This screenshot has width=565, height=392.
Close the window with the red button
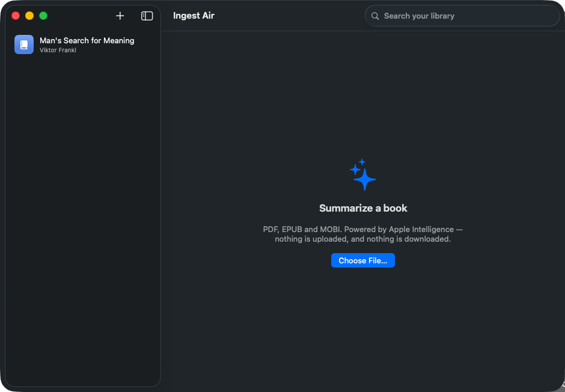pos(16,16)
